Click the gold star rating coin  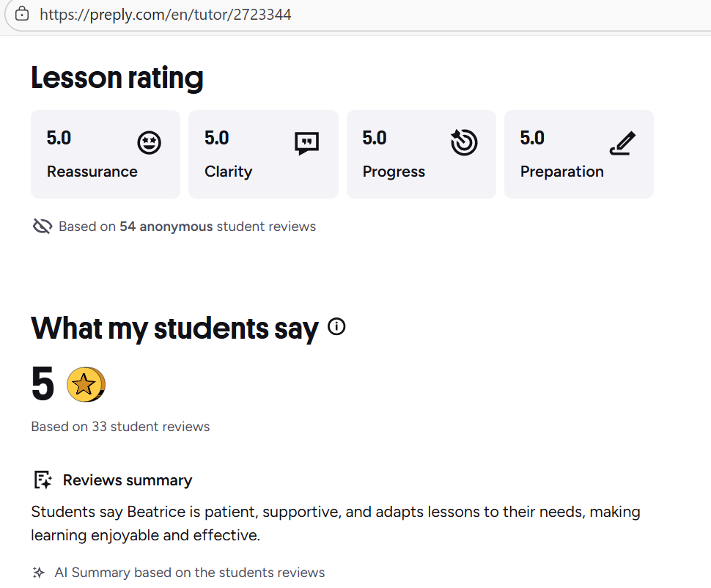coord(86,384)
